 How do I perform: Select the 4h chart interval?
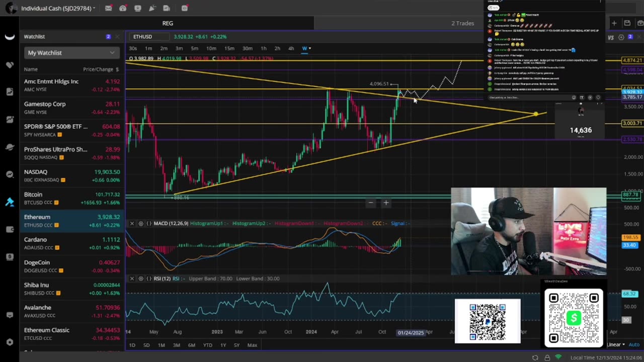pyautogui.click(x=291, y=48)
